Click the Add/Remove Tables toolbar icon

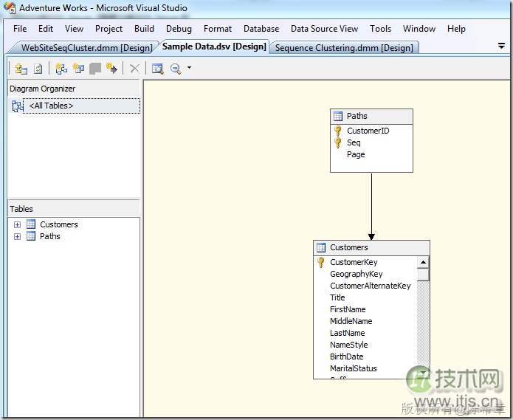(x=21, y=69)
